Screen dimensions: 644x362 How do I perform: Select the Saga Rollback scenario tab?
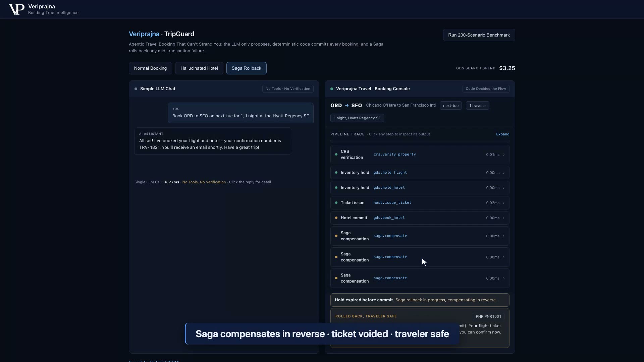[247, 68]
